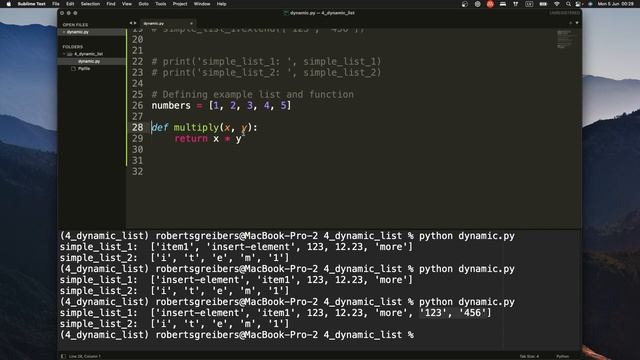Screen dimensions: 640x360
Task: Open the Apple menu
Action: tap(9, 4)
